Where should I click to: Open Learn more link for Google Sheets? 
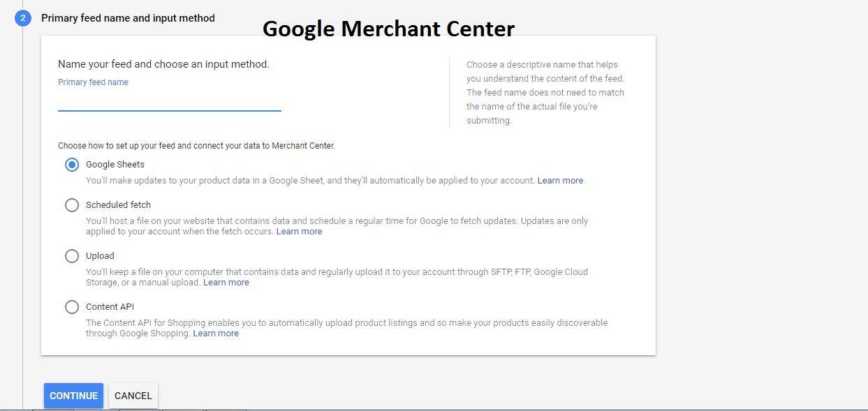point(560,180)
